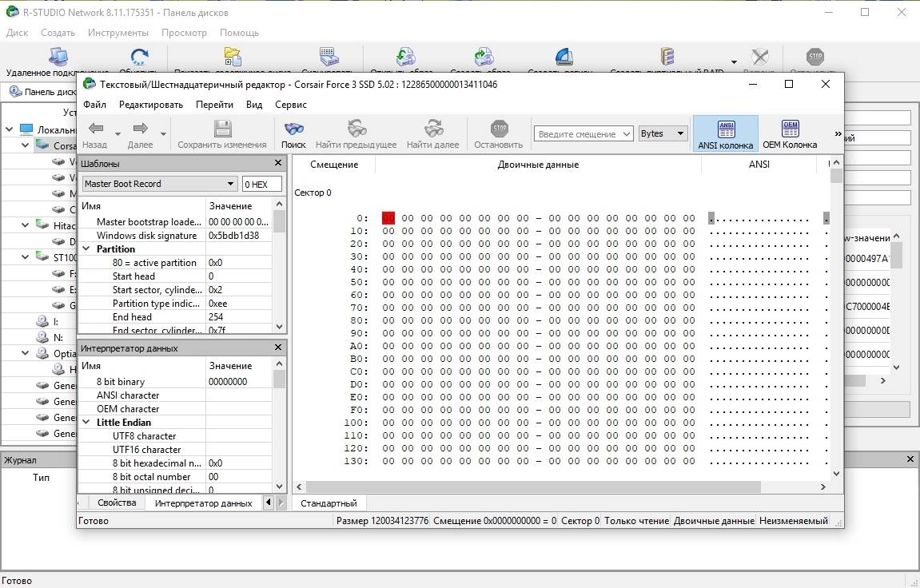The width and height of the screenshot is (920, 588).
Task: Click Find next (Найти далее) icon
Action: coord(433,129)
